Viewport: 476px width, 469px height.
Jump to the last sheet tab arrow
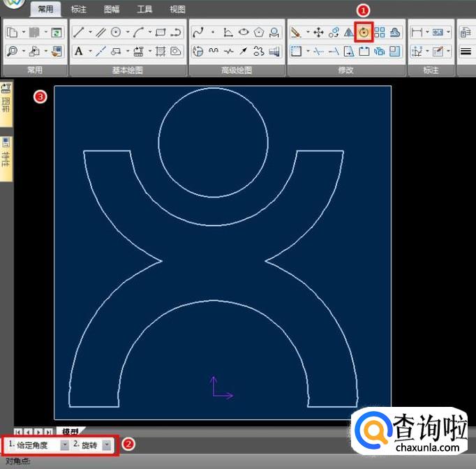pos(48,433)
